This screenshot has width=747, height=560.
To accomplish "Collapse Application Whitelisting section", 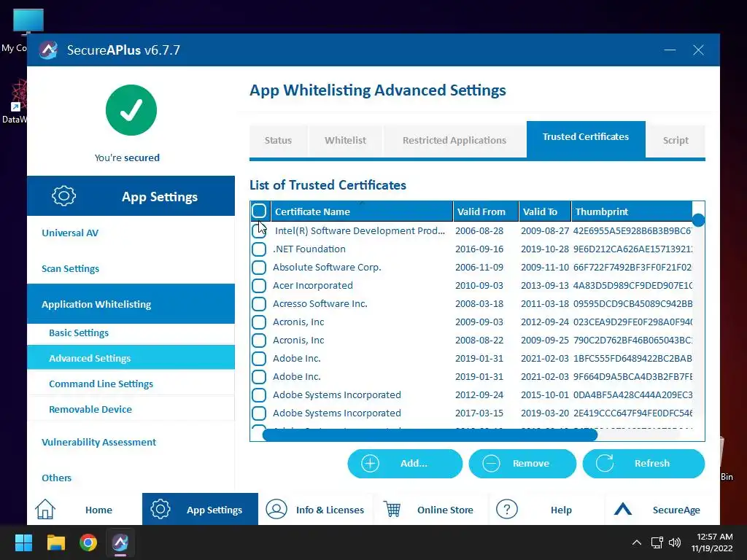I will point(131,304).
